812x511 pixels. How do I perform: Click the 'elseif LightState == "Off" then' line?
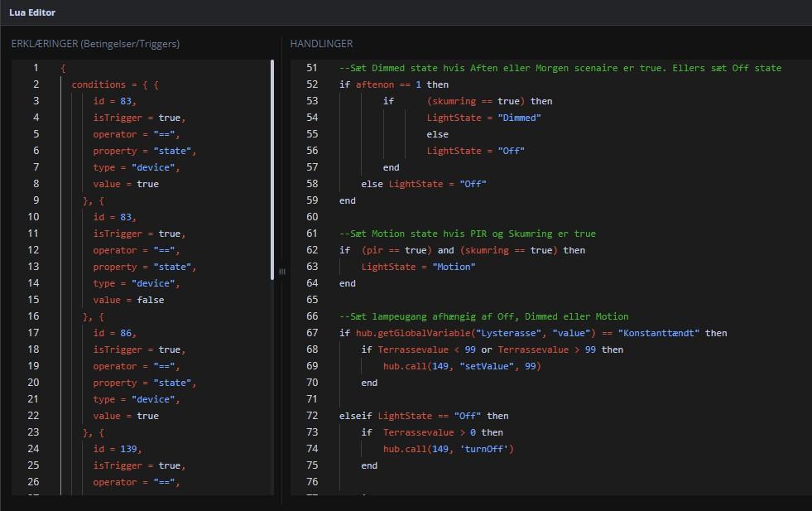point(424,416)
